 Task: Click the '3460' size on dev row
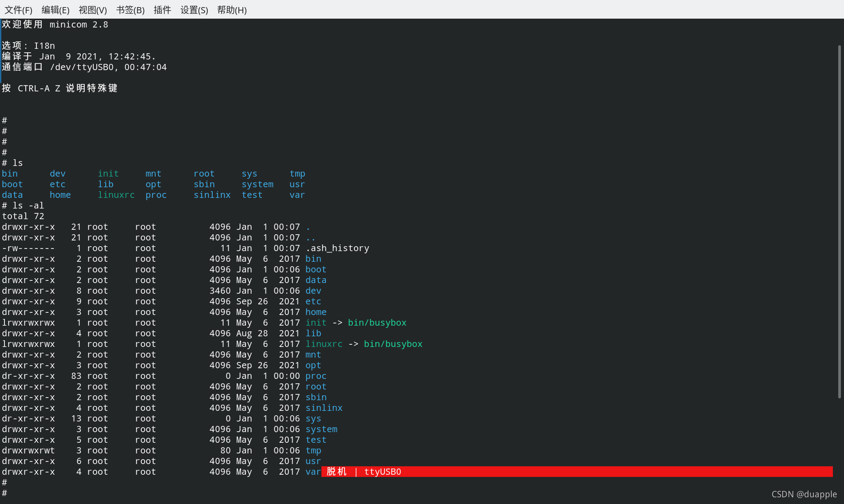pos(220,291)
